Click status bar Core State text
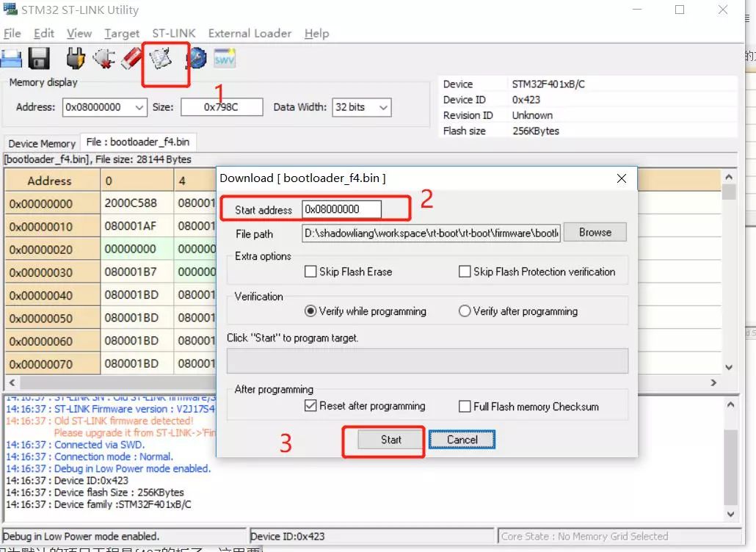Image resolution: width=756 pixels, height=552 pixels. pyautogui.click(x=584, y=536)
